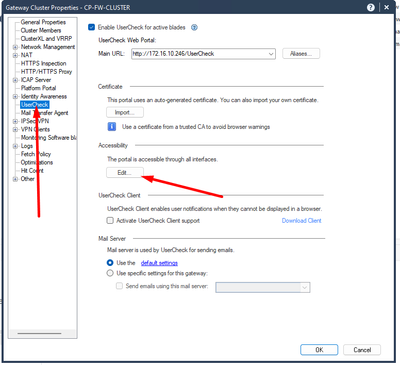Click the help question mark icon in title bar
400x365 pixels.
pyautogui.click(x=371, y=7)
